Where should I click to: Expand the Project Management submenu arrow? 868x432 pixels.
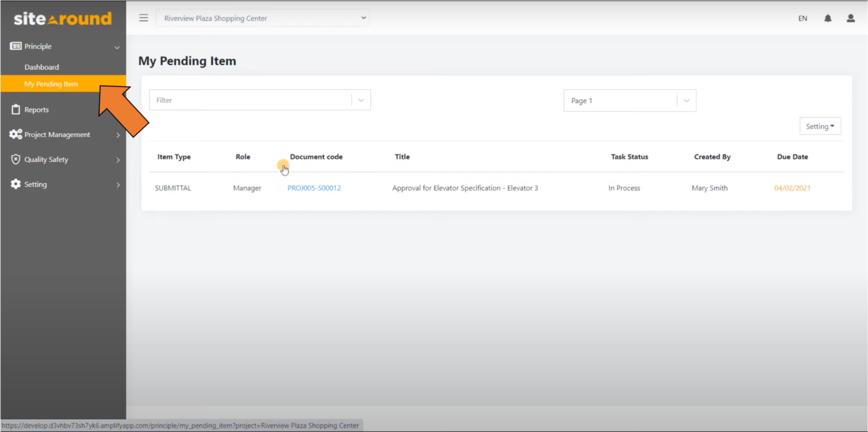point(117,134)
